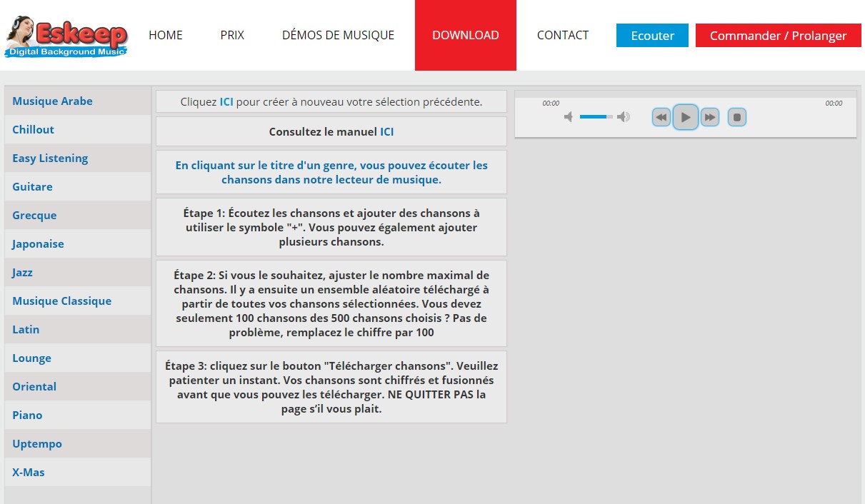Viewport: 865px width, 504px height.
Task: Select the Musique Arabe genre
Action: pos(78,101)
